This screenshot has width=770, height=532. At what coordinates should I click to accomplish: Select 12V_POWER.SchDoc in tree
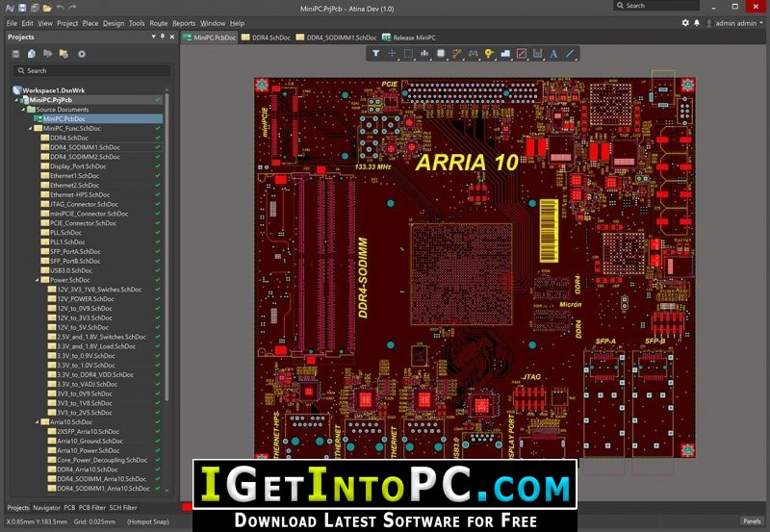tap(85, 299)
